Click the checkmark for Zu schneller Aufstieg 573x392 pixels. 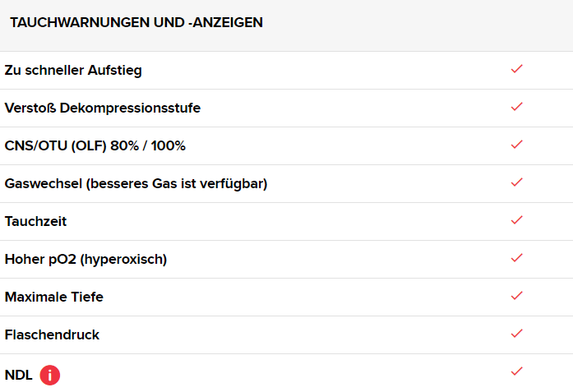(516, 69)
